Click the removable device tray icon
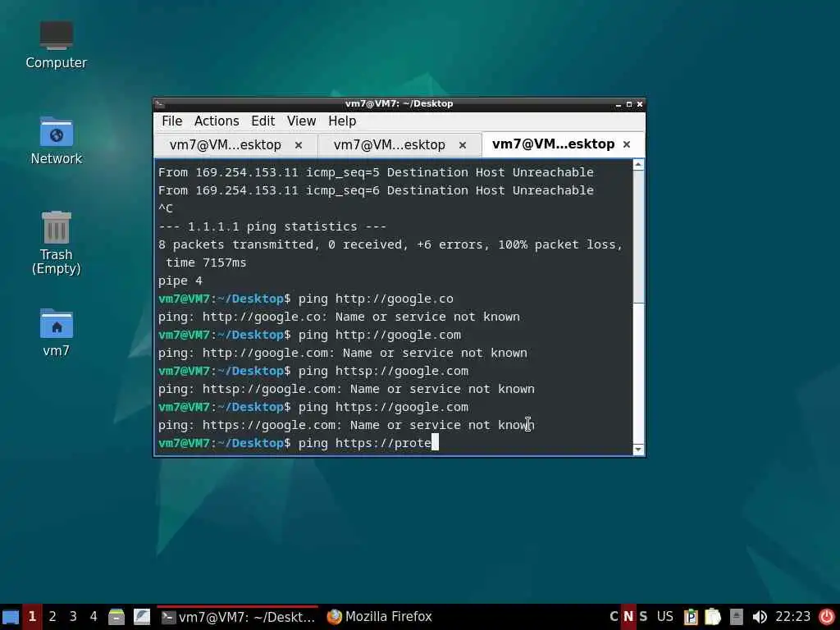The height and width of the screenshot is (630, 840). pyautogui.click(x=737, y=617)
